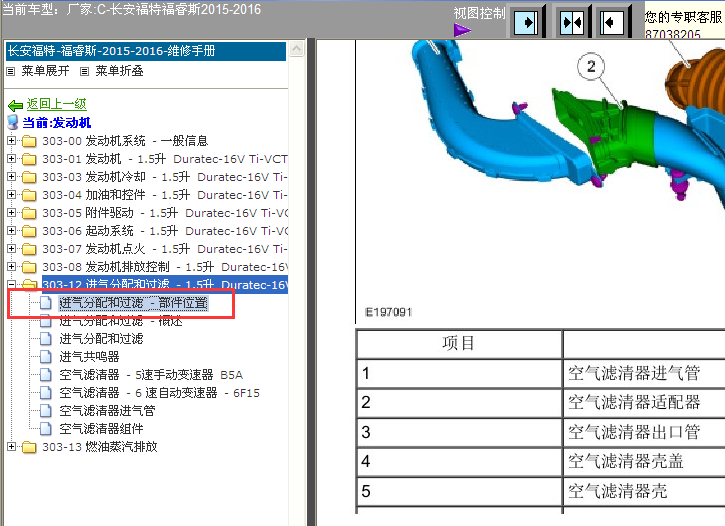
Task: Click the 菜单折叠 list icon
Action: pyautogui.click(x=84, y=72)
